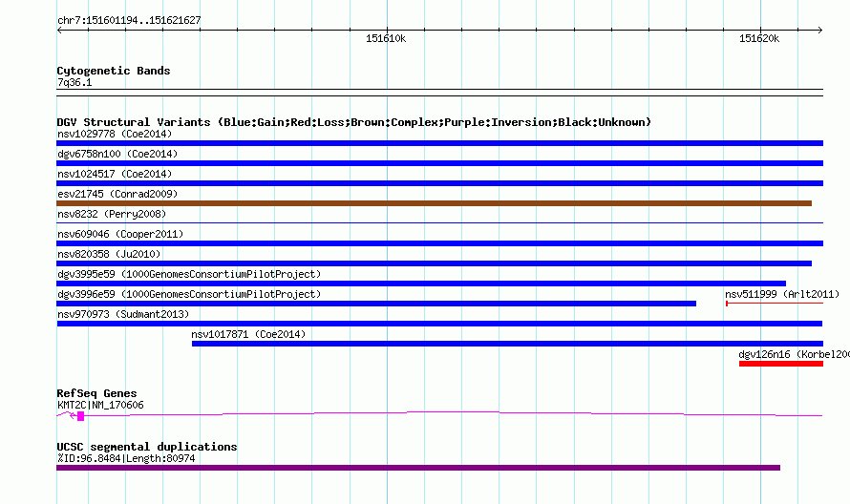The image size is (850, 504).
Task: Click the nsv511999 (Arlt2011) label
Action: tap(782, 294)
